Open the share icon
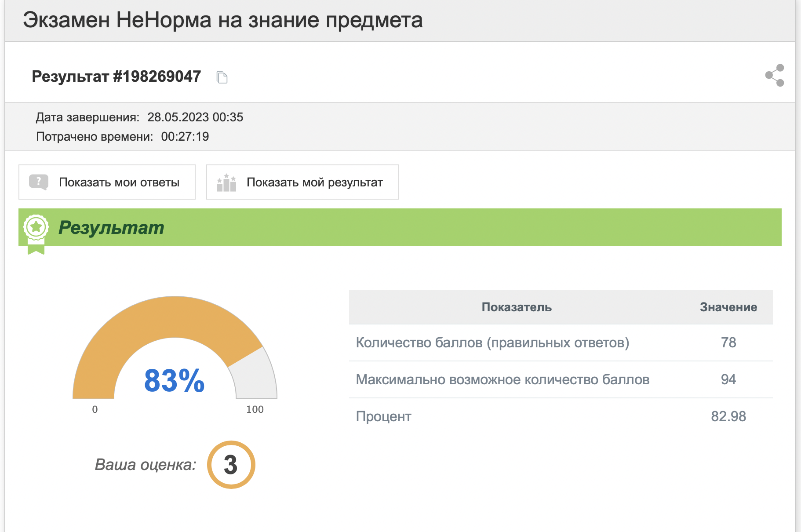Viewport: 801px width, 532px height. point(775,76)
